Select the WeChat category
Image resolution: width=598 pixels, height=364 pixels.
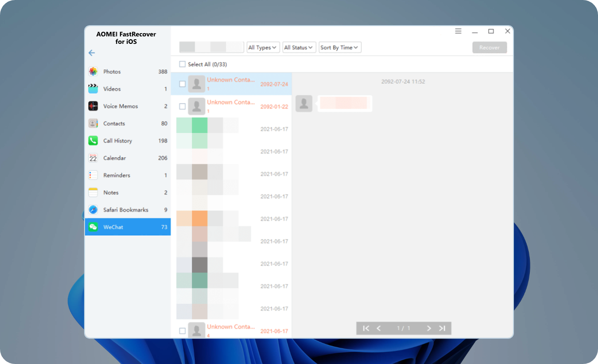pyautogui.click(x=128, y=227)
